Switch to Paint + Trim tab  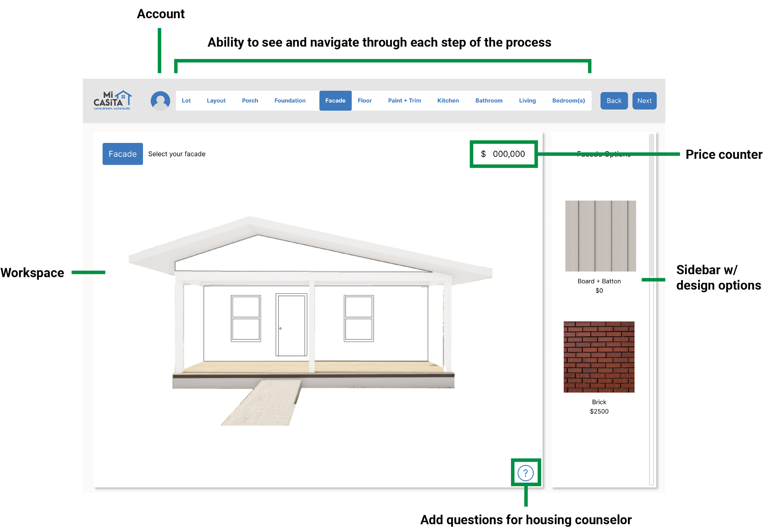click(404, 101)
